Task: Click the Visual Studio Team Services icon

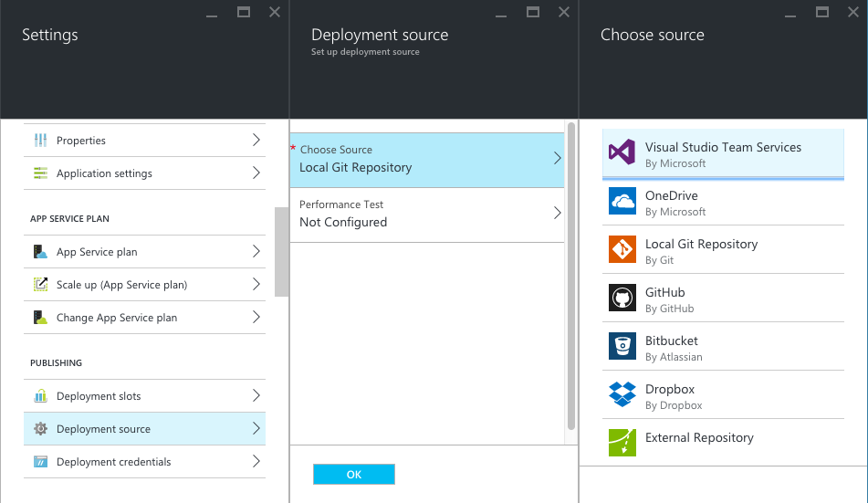Action: tap(622, 152)
